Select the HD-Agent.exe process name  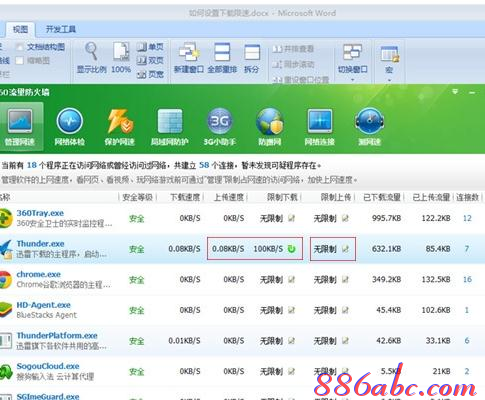[44, 305]
